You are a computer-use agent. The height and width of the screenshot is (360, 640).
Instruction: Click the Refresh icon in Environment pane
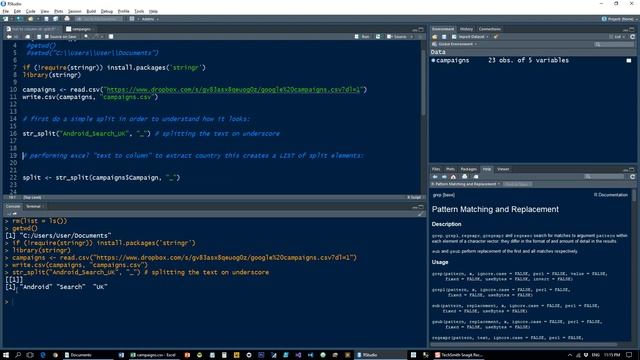pos(633,37)
